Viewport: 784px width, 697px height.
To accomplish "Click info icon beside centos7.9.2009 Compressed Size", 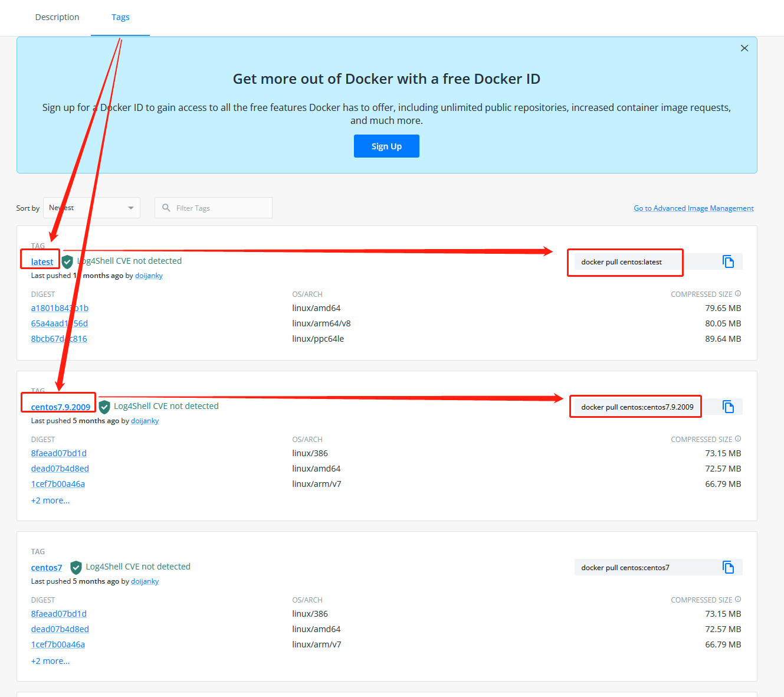I will (738, 439).
